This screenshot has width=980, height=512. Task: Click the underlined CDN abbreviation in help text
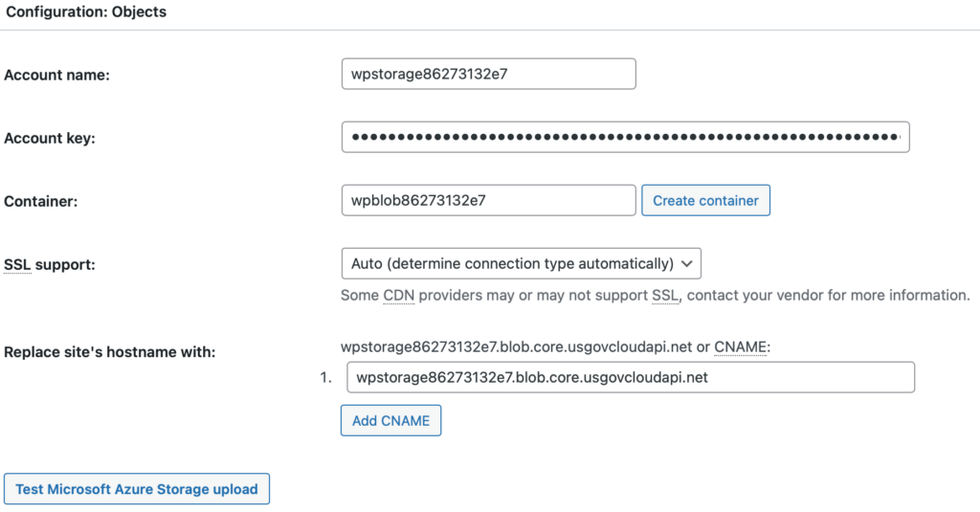click(399, 295)
